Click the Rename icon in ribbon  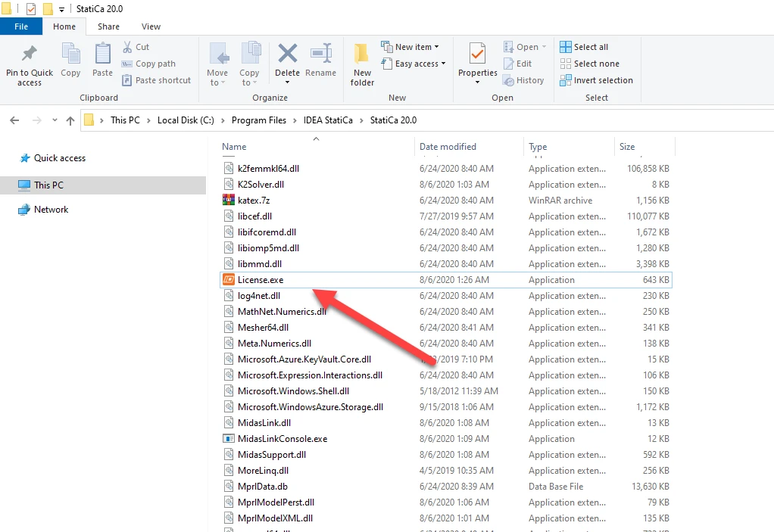pyautogui.click(x=321, y=53)
